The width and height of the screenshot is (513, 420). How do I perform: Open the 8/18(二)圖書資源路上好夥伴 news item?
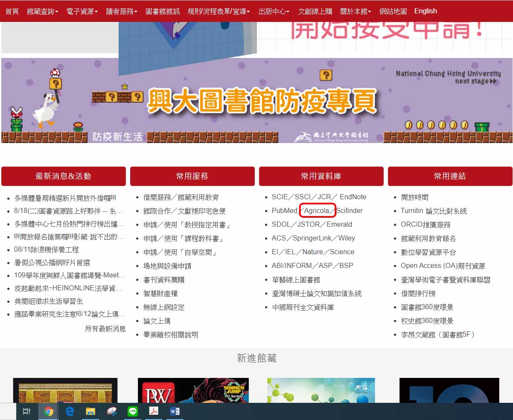68,211
